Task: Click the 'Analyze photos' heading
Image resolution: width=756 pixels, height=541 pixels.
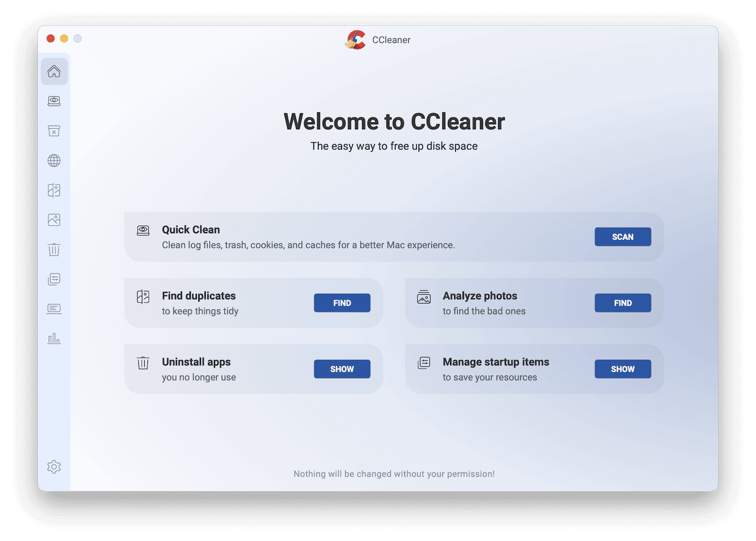Action: pyautogui.click(x=480, y=296)
